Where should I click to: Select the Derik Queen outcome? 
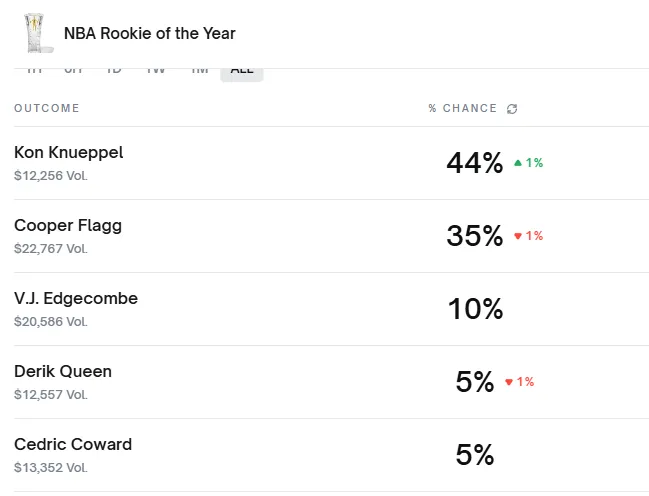click(63, 371)
